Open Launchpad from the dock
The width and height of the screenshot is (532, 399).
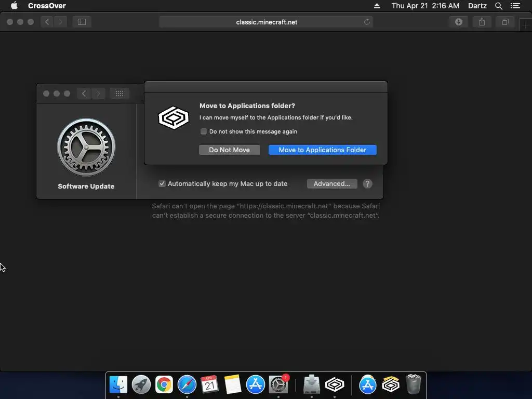pyautogui.click(x=141, y=385)
